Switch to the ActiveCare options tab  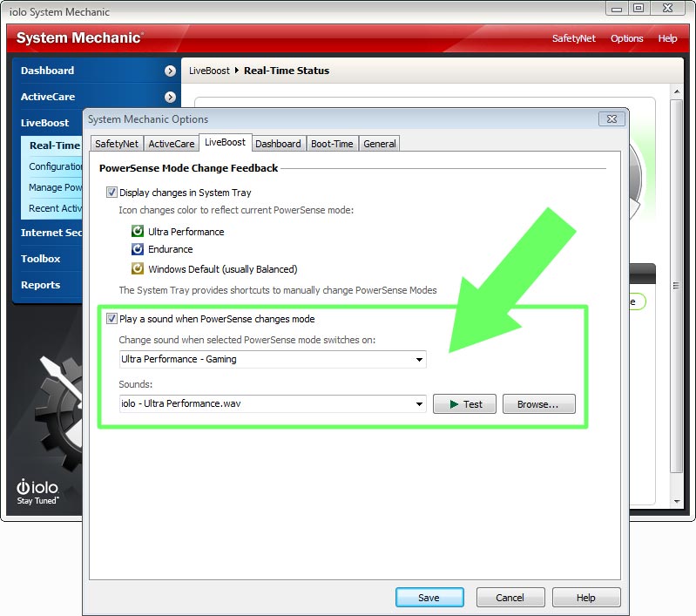click(172, 144)
